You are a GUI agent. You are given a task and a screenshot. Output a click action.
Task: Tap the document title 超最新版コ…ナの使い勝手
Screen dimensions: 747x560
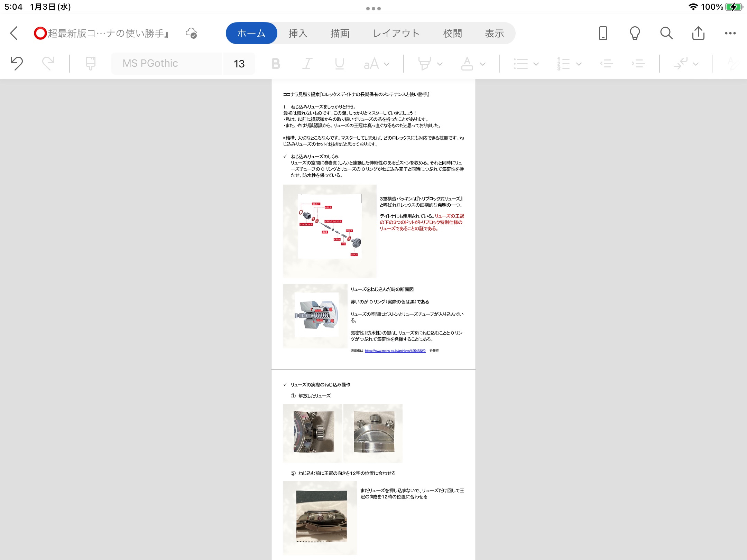[x=101, y=33]
